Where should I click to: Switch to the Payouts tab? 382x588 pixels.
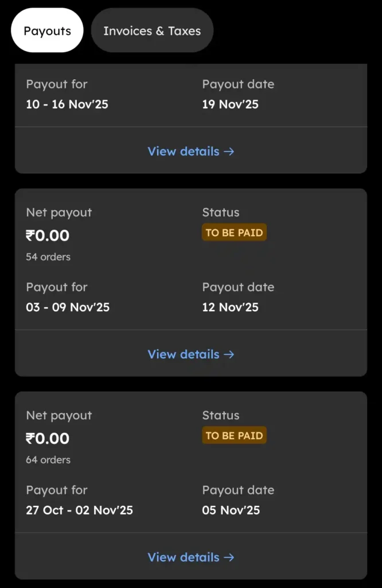47,31
